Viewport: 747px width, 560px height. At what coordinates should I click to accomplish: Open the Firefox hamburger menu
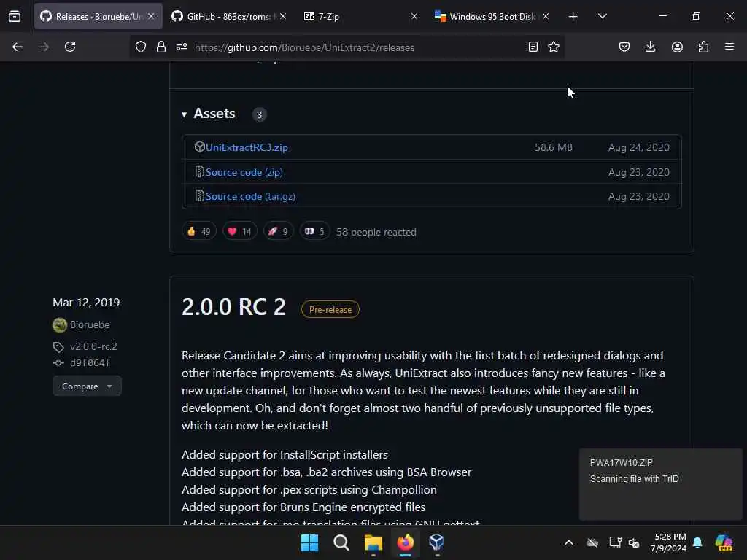(x=729, y=47)
